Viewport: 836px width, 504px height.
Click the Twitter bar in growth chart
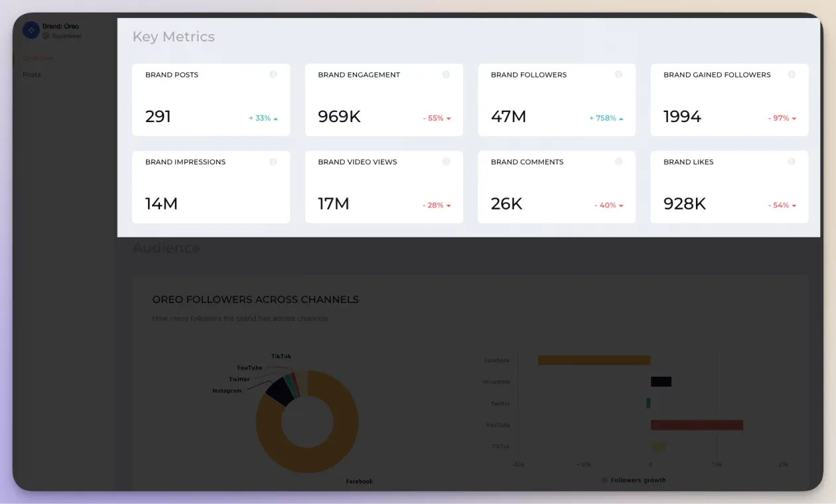pyautogui.click(x=648, y=403)
